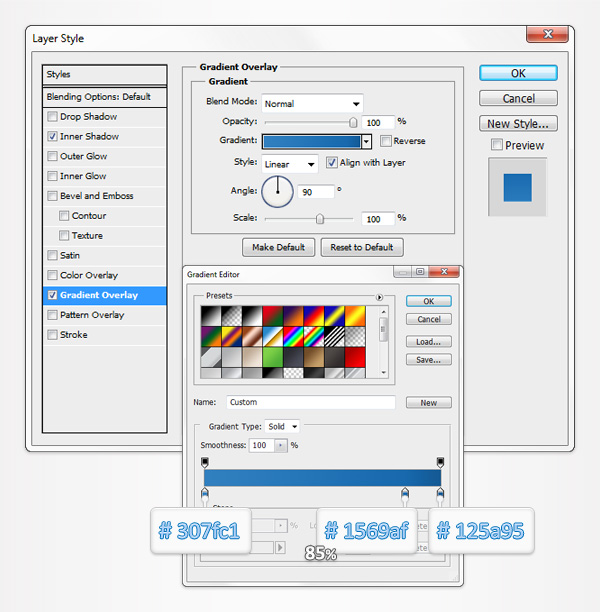Open the Smoothness slider arrow
The height and width of the screenshot is (612, 600).
[280, 445]
